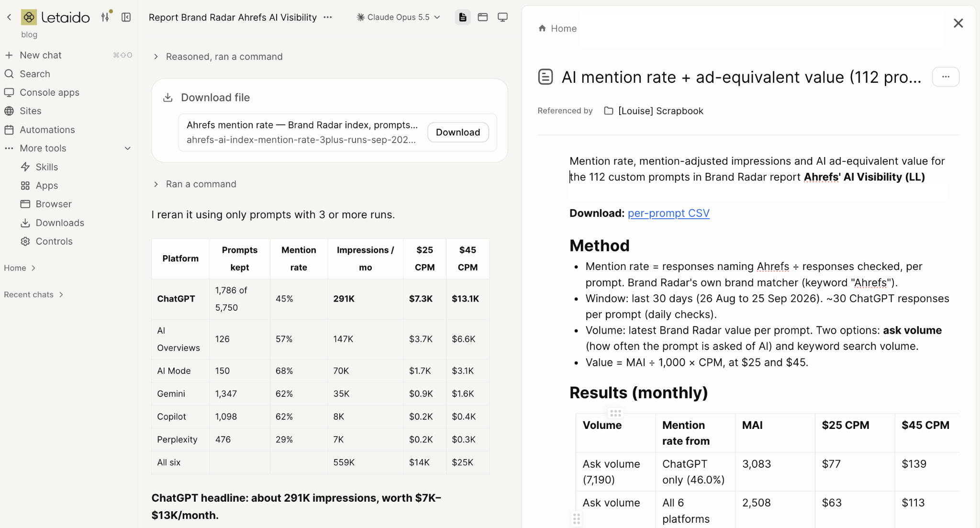
Task: Open the per-prompt CSV link
Action: click(668, 213)
